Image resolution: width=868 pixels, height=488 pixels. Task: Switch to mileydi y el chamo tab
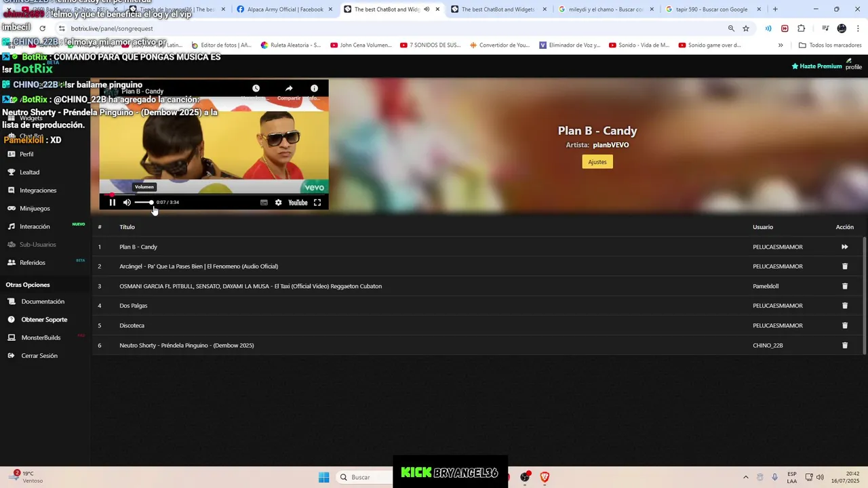click(607, 9)
